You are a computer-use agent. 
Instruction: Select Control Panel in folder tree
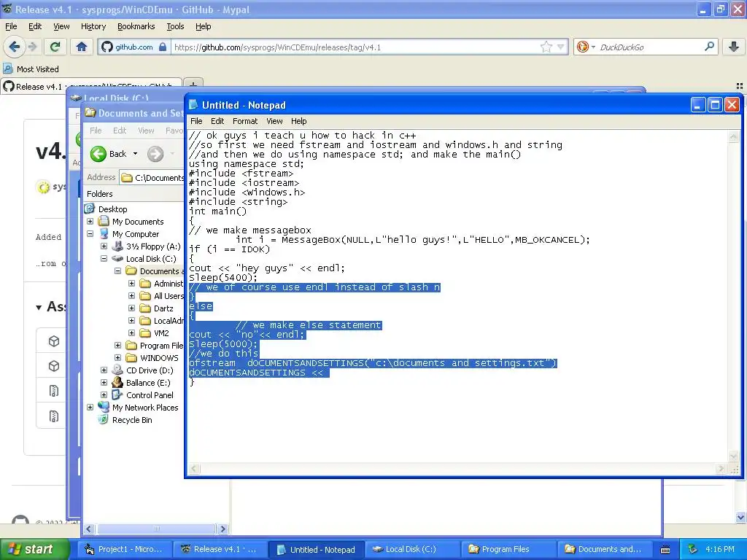pos(149,395)
